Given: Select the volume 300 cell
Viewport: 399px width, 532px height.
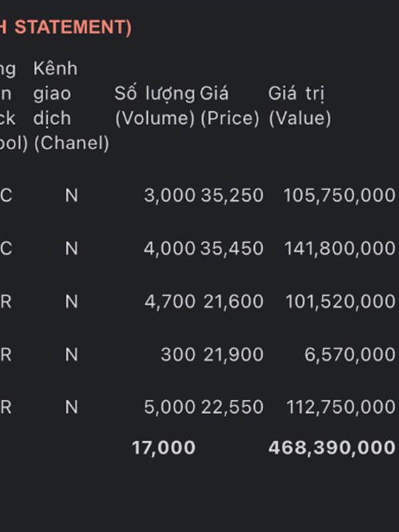Looking at the screenshot, I should pyautogui.click(x=178, y=354).
